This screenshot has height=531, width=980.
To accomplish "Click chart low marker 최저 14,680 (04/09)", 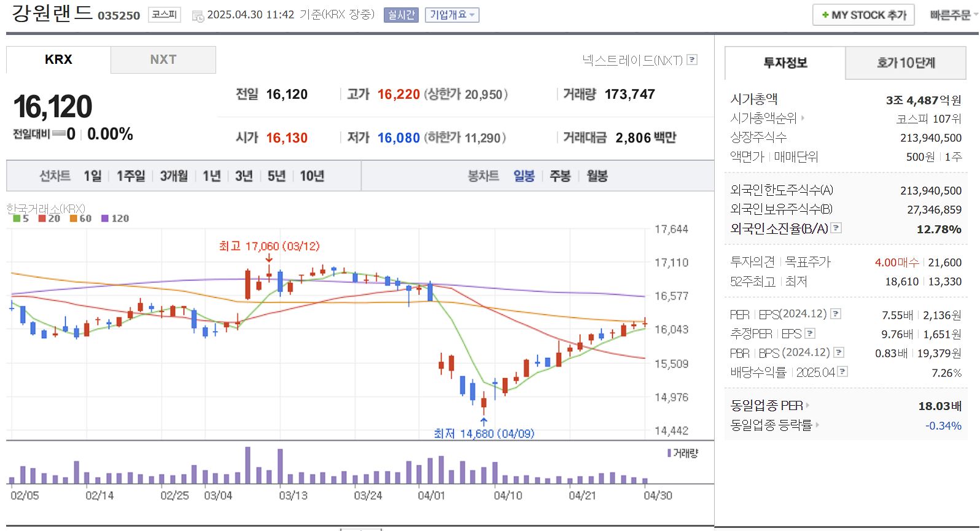I will [x=484, y=434].
